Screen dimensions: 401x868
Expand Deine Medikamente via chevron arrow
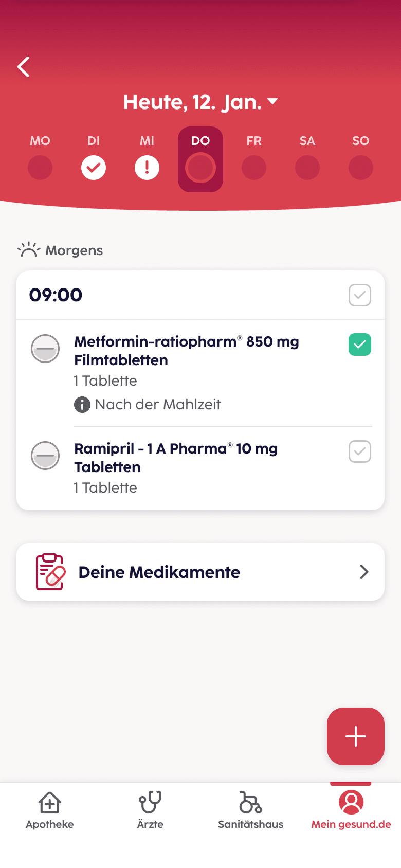(x=364, y=572)
